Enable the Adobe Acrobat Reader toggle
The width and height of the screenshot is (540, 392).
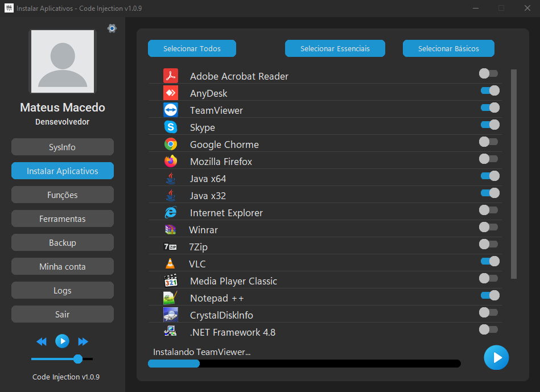pos(488,73)
